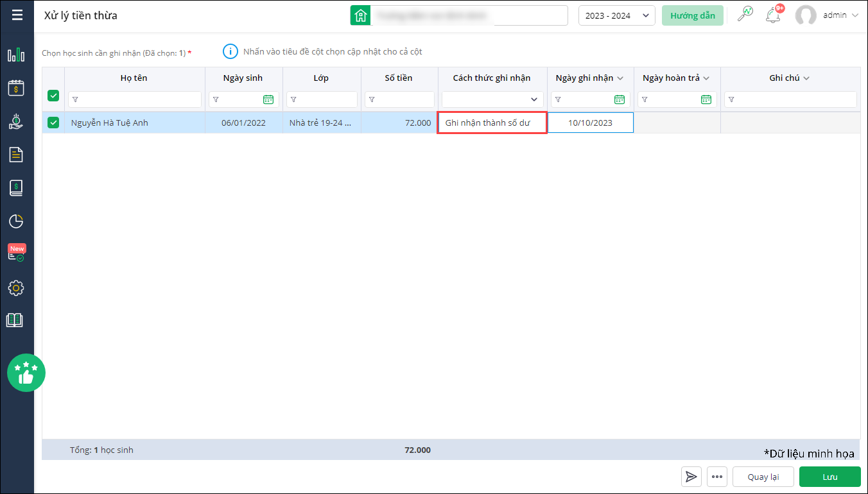
Task: Click the green Lưu button
Action: pyautogui.click(x=830, y=477)
